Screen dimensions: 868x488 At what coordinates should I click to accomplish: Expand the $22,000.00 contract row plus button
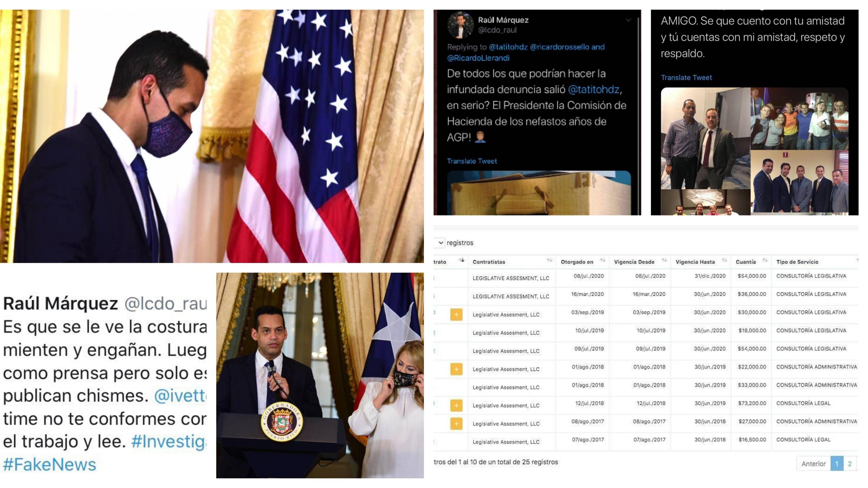point(456,369)
